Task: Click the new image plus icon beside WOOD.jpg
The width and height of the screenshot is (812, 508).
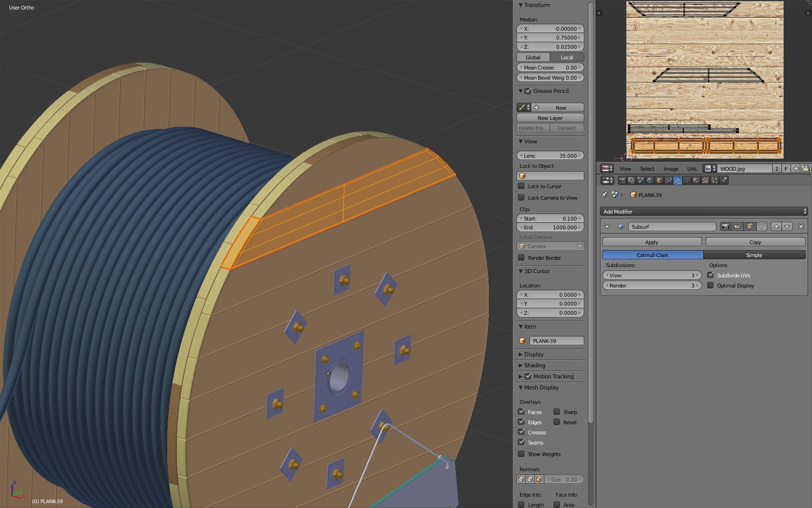Action: click(x=796, y=168)
